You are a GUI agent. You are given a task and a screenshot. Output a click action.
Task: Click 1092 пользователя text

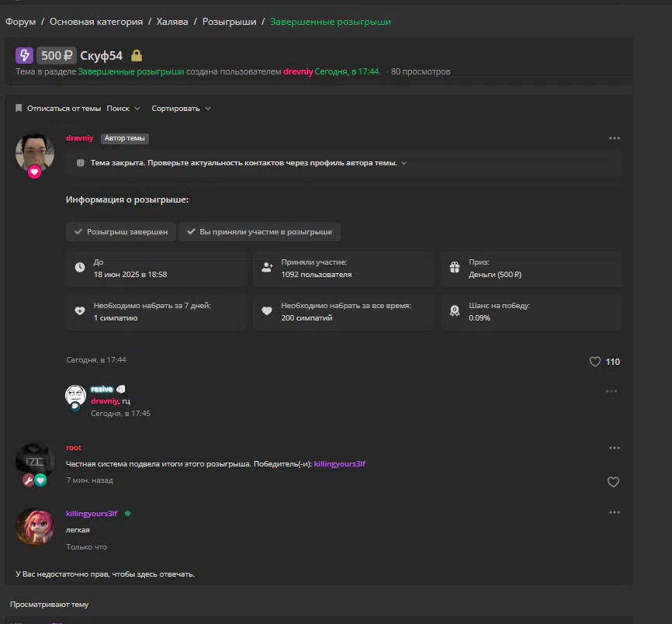click(x=317, y=274)
